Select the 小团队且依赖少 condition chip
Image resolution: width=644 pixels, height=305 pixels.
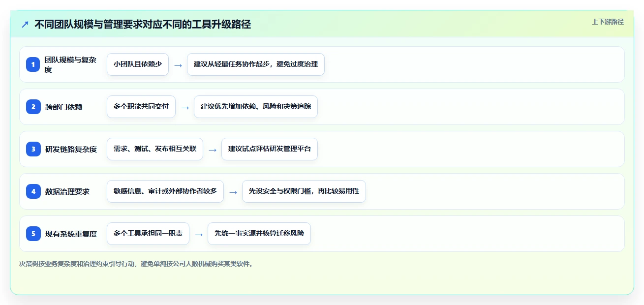138,64
